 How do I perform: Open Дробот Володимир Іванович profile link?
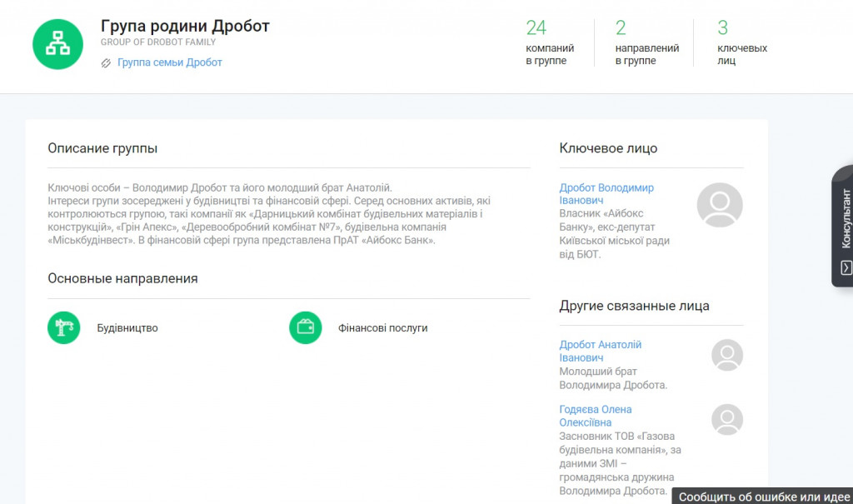click(606, 194)
